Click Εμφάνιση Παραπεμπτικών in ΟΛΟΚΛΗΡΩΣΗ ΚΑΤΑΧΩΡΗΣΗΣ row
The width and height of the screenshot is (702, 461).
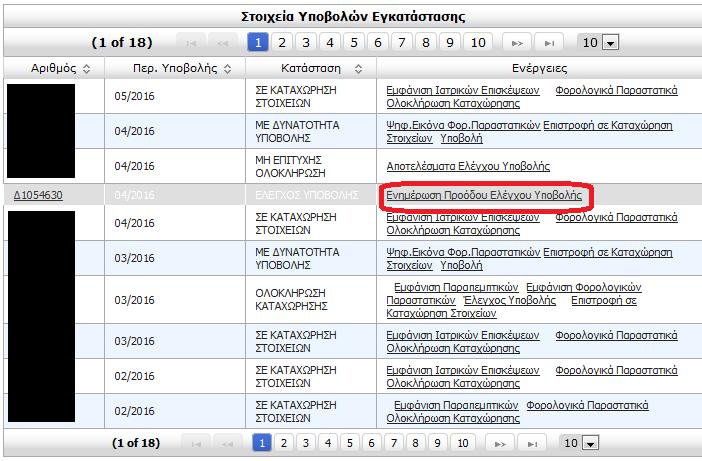pos(456,287)
